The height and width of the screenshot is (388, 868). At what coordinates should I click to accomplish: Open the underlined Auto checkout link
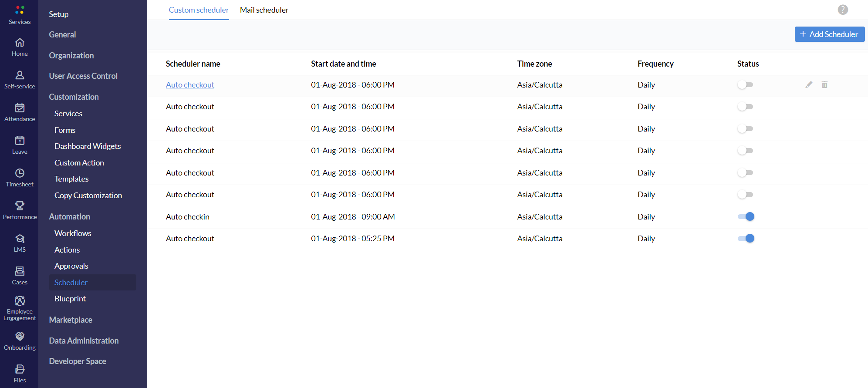190,85
